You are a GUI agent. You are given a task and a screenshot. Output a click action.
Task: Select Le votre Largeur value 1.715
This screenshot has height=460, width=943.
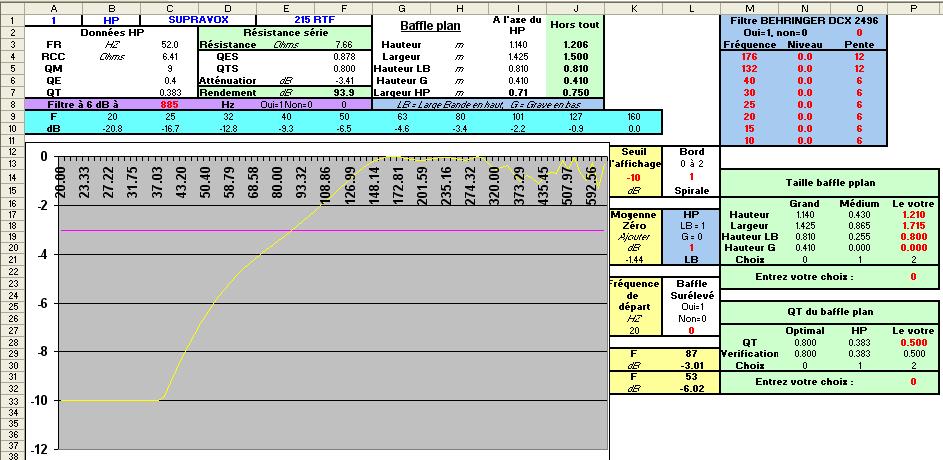[912, 225]
